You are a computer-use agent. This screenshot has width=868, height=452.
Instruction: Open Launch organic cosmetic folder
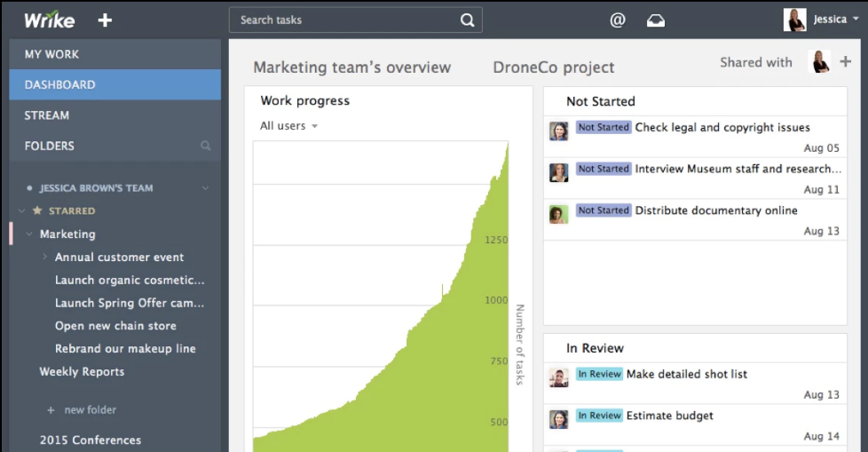point(130,280)
